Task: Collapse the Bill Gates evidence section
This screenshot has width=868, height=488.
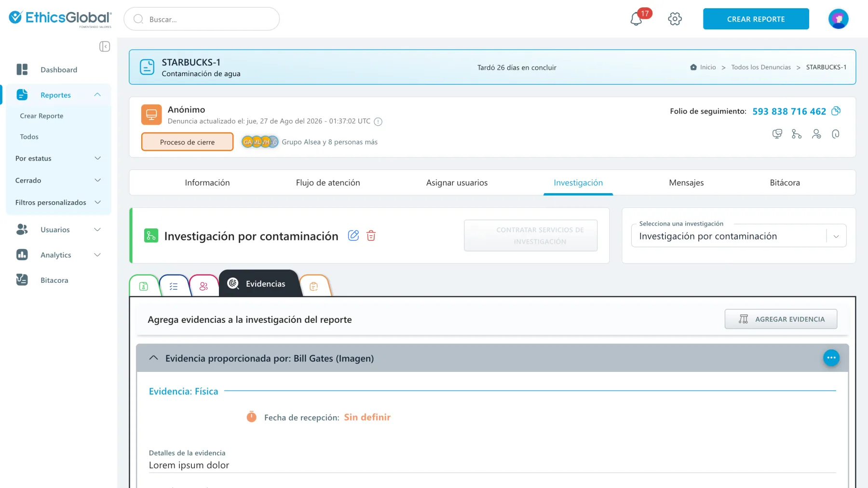Action: click(154, 358)
